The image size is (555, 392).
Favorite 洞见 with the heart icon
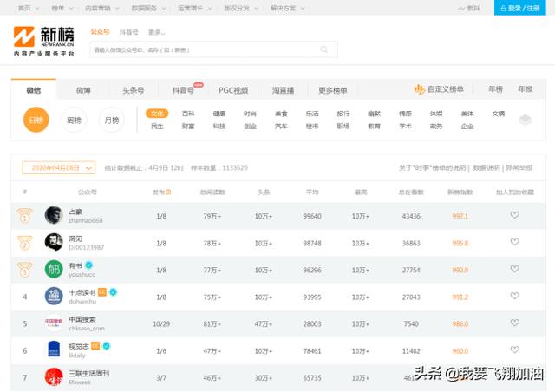tap(514, 242)
